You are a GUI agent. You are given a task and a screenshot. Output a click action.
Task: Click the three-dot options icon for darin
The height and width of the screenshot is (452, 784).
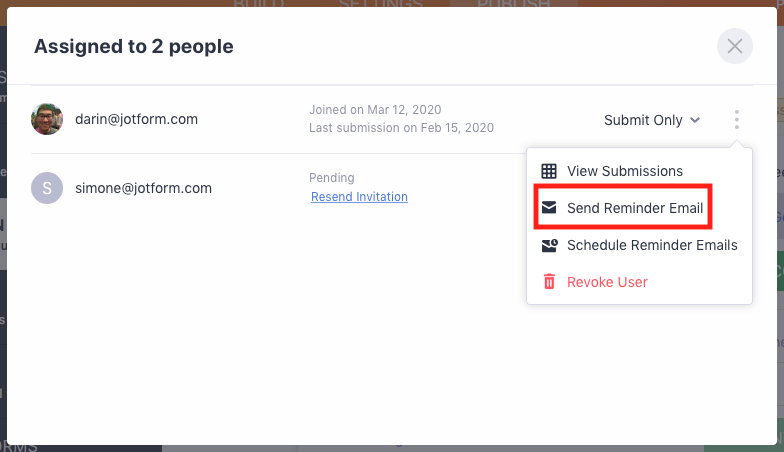click(x=737, y=120)
